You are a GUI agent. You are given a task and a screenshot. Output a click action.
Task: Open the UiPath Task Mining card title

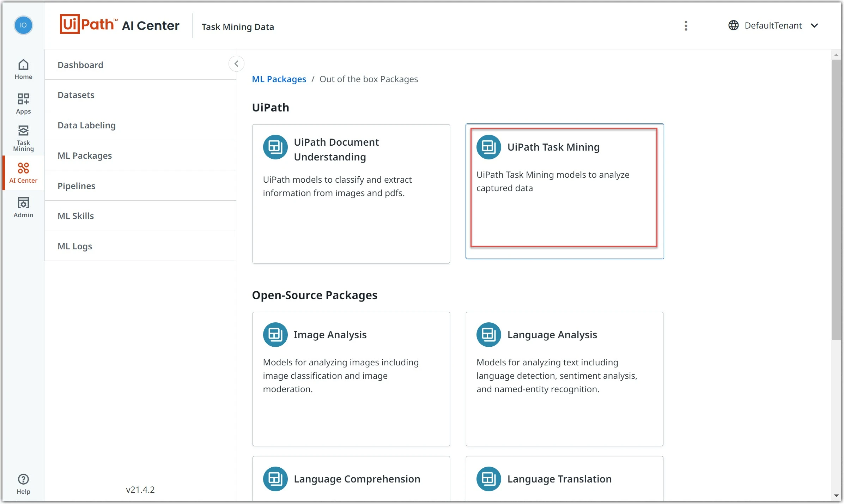553,147
